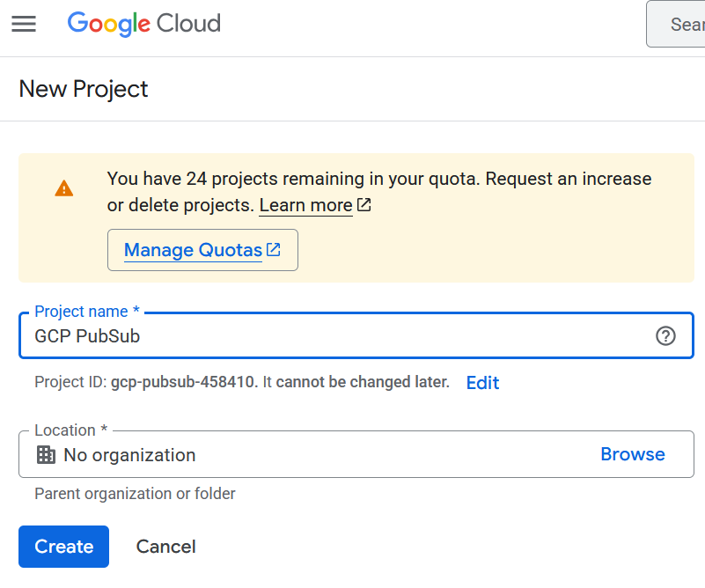The image size is (705, 588).
Task: Click the Parent organization or folder hint
Action: (x=135, y=494)
